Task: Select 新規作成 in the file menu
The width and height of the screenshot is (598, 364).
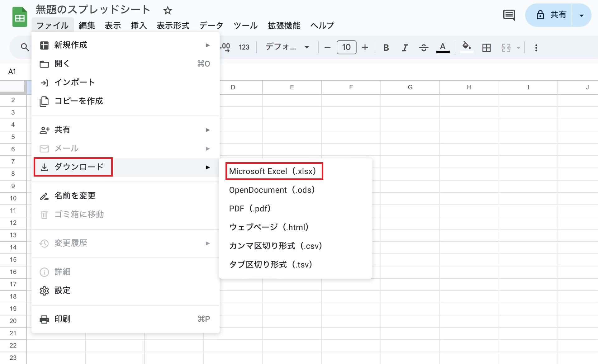Action: [x=126, y=45]
